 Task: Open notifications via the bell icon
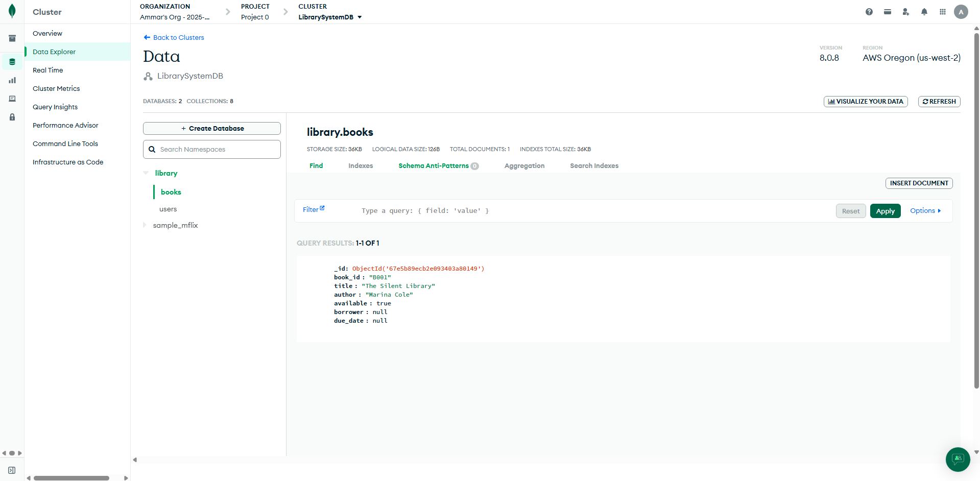tap(924, 11)
